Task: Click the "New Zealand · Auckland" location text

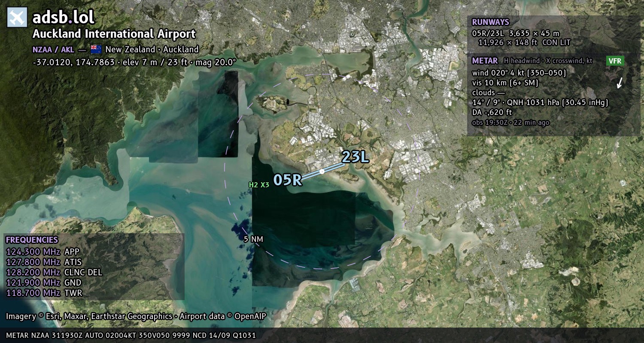Action: 152,49
